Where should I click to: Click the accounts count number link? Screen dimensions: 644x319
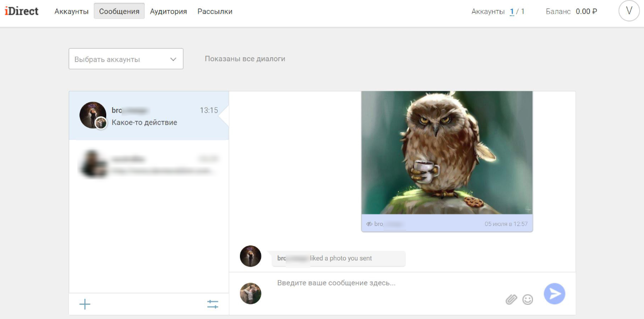[x=511, y=11]
